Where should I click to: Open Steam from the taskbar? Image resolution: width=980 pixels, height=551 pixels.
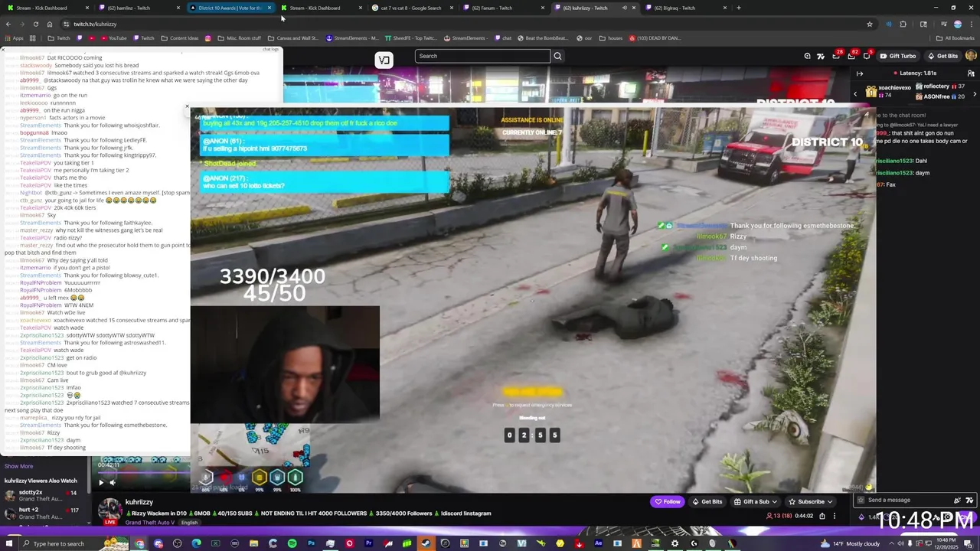click(x=426, y=543)
